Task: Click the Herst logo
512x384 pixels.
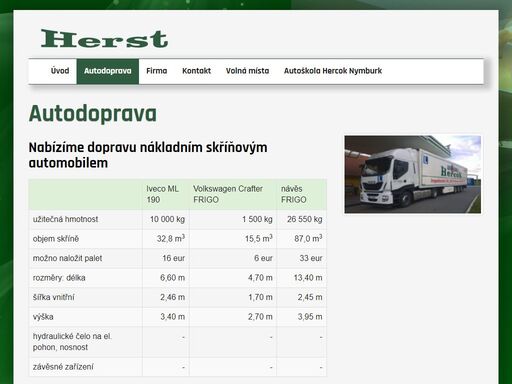Action: (x=104, y=39)
